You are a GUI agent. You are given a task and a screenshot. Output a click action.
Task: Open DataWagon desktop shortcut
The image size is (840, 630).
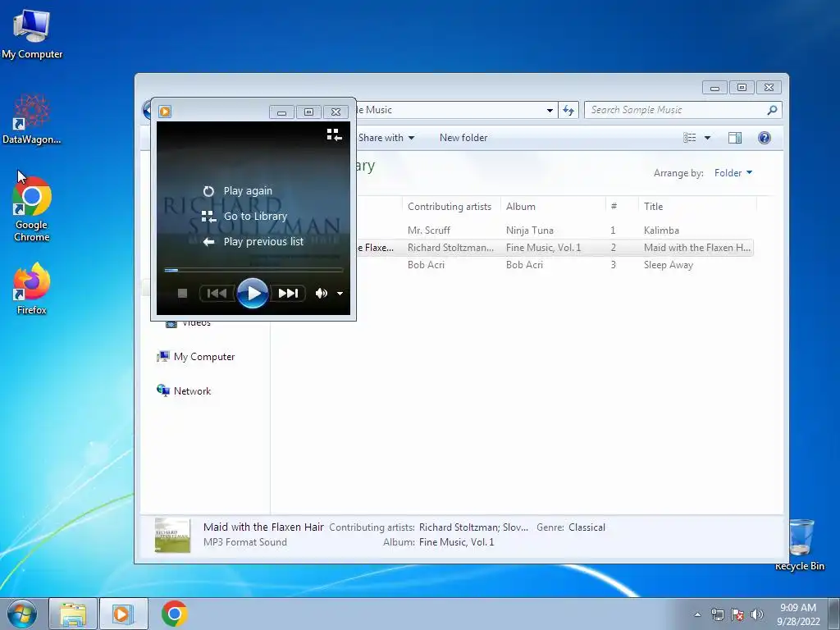32,118
